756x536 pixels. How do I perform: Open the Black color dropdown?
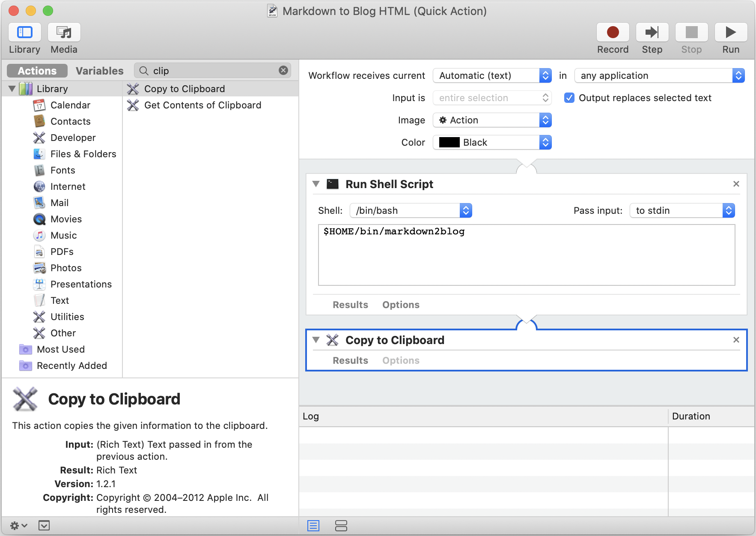point(492,143)
